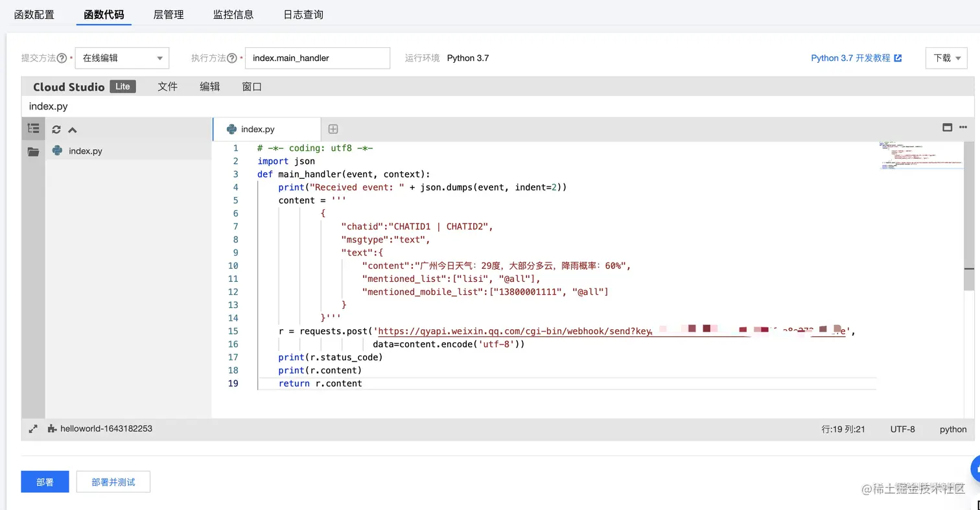Click the python language mode in the status bar

(953, 429)
